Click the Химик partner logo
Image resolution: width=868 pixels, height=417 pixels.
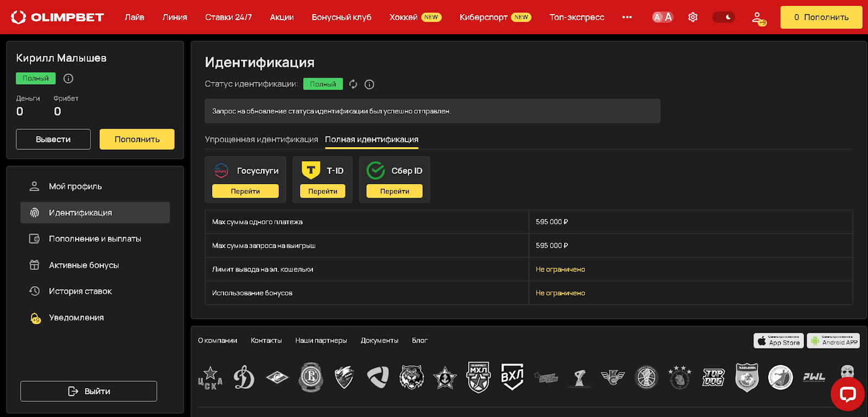pyautogui.click(x=747, y=377)
